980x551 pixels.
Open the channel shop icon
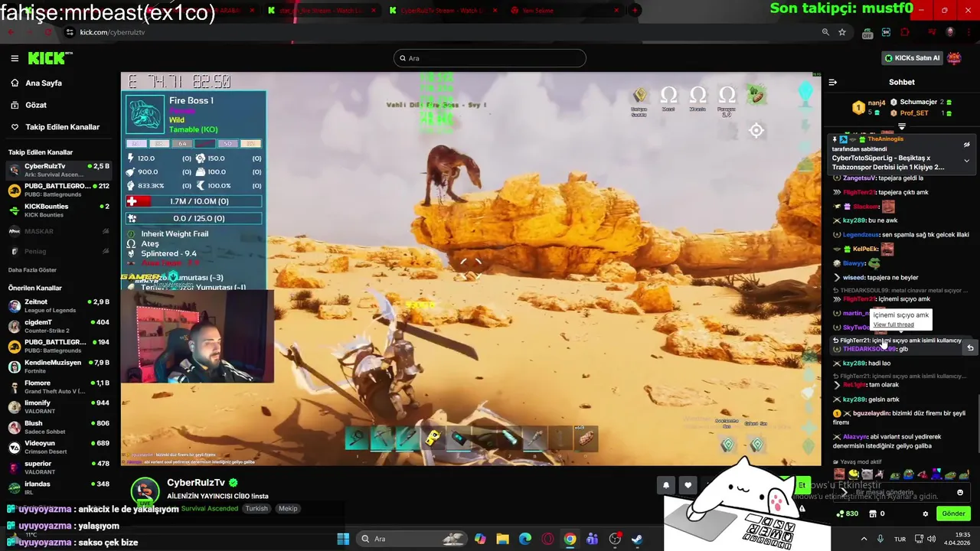(x=873, y=514)
